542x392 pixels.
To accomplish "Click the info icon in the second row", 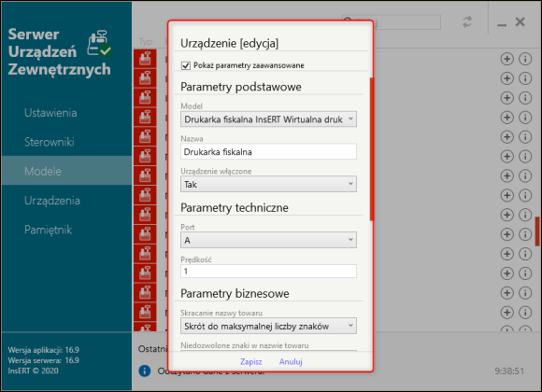I will [x=525, y=78].
